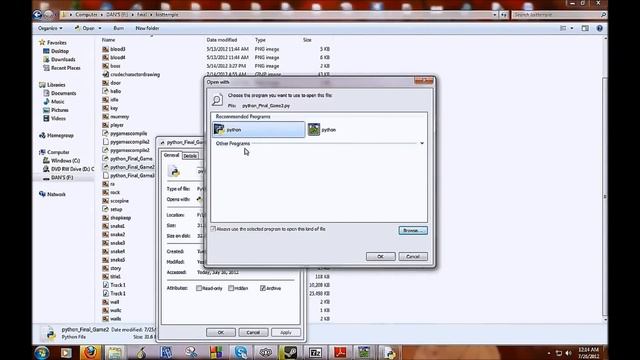640x360 pixels.
Task: Select the shopkeep file in list
Action: pyautogui.click(x=120, y=218)
